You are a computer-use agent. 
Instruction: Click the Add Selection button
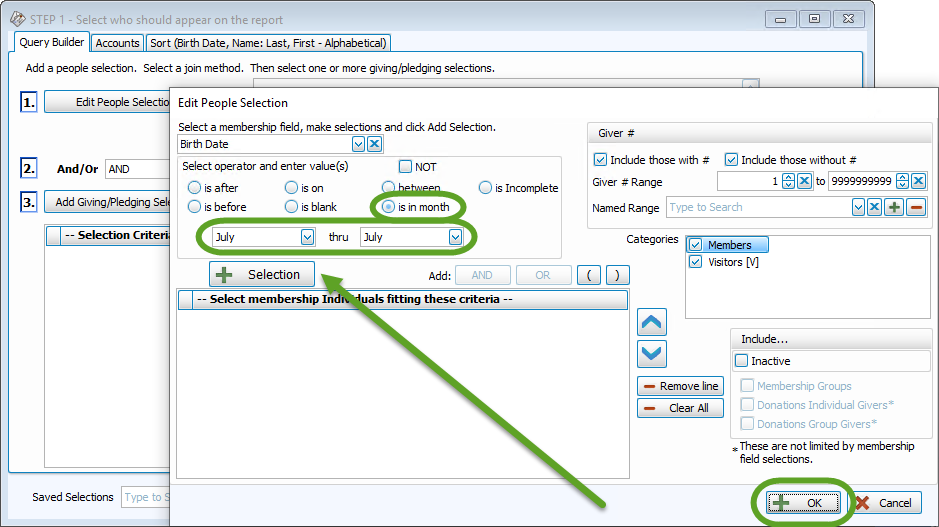[262, 275]
